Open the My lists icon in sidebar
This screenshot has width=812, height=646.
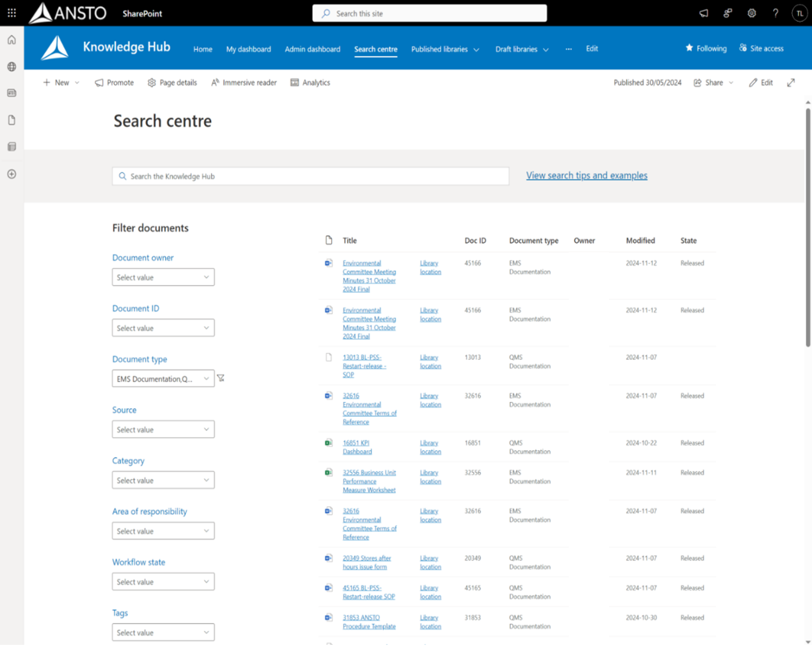[12, 147]
